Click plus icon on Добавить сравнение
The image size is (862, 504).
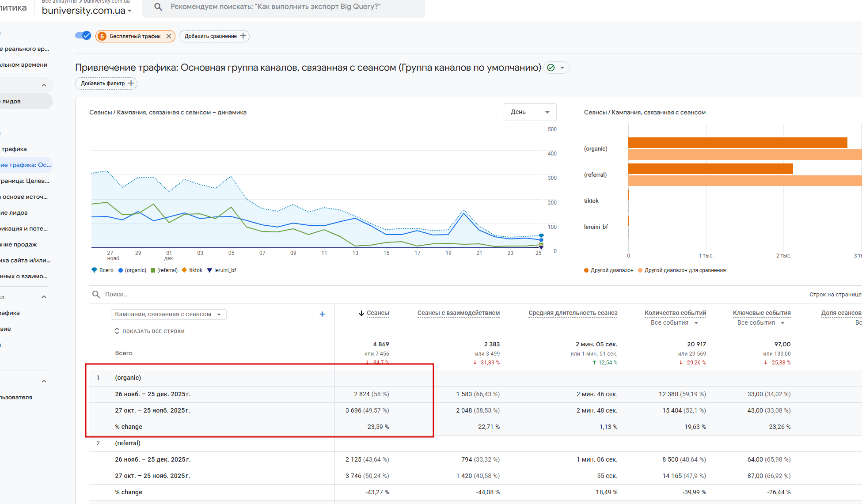(243, 36)
